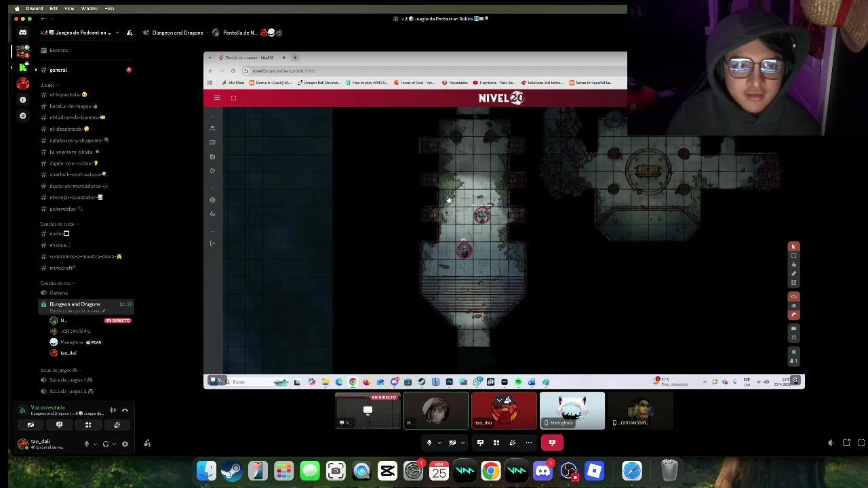Open the Window menu in menu bar
This screenshot has width=868, height=488.
pyautogui.click(x=90, y=9)
